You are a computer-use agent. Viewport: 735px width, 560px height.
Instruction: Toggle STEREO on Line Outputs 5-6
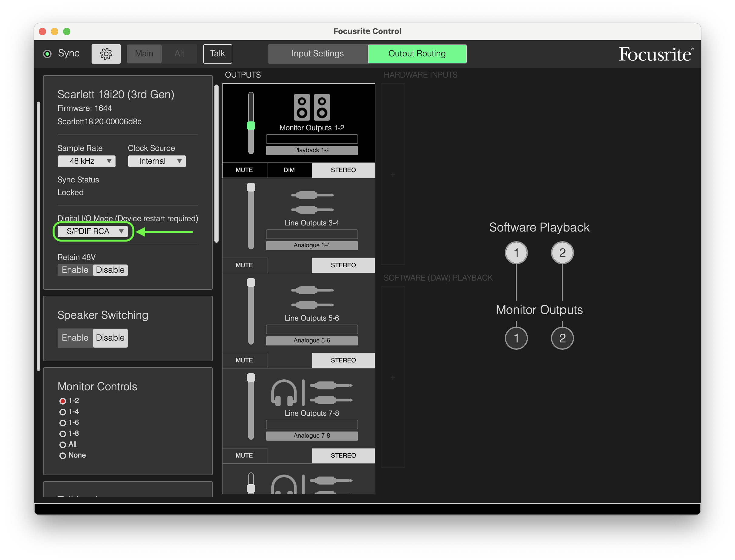pos(344,360)
